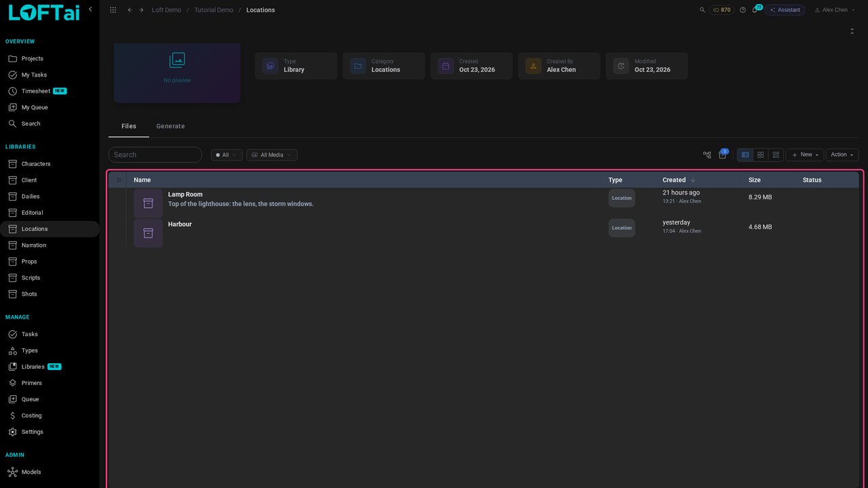Open the top bar search magnifier
Screen dimensions: 868x488
pos(703,10)
